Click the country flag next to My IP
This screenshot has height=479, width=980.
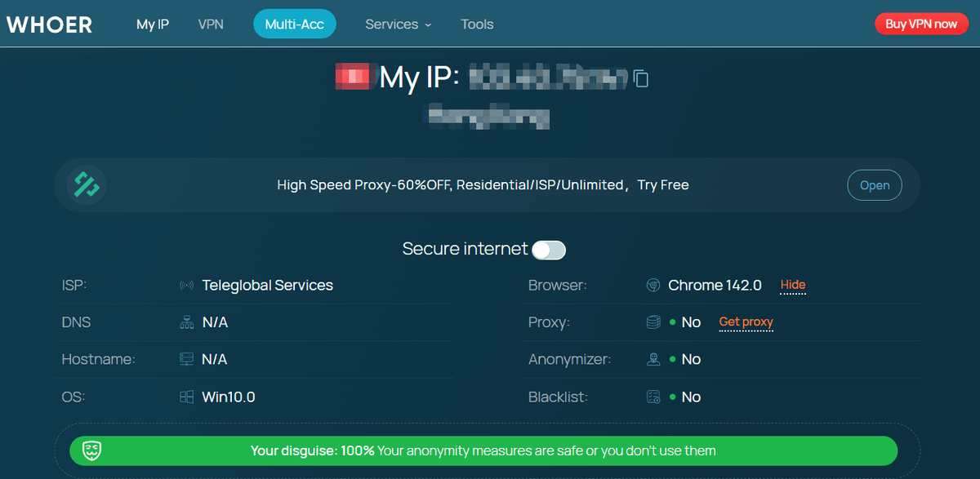coord(354,78)
